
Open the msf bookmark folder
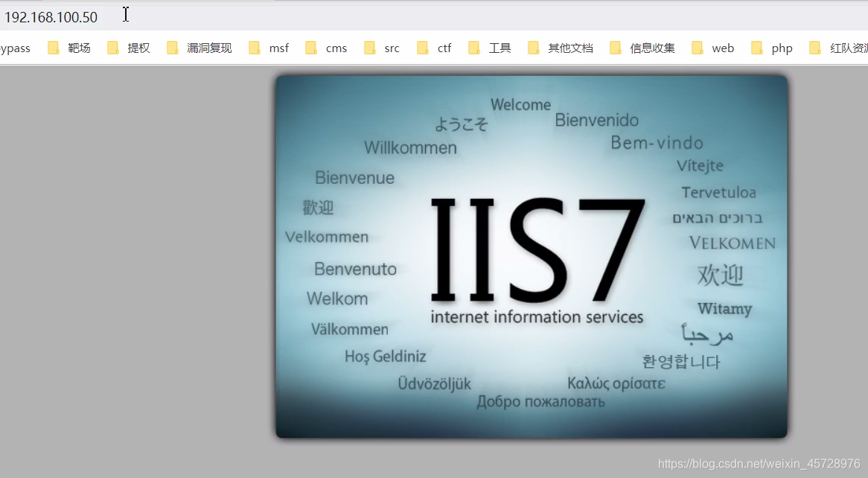tap(269, 48)
